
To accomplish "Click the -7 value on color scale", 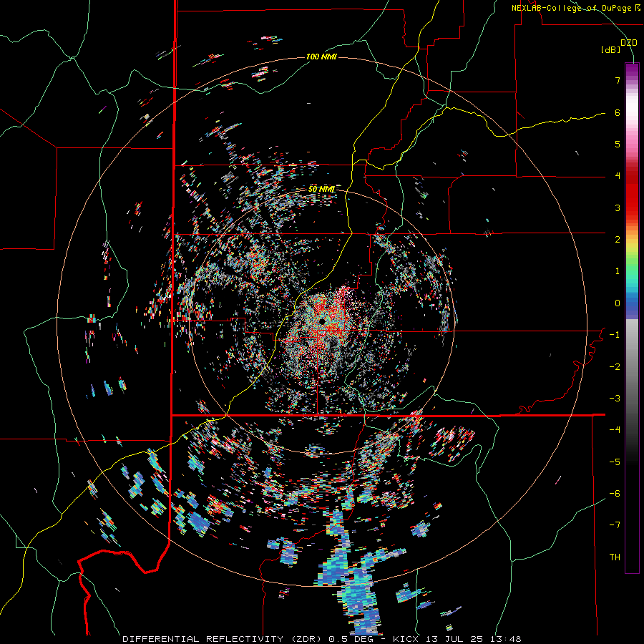I will (615, 525).
